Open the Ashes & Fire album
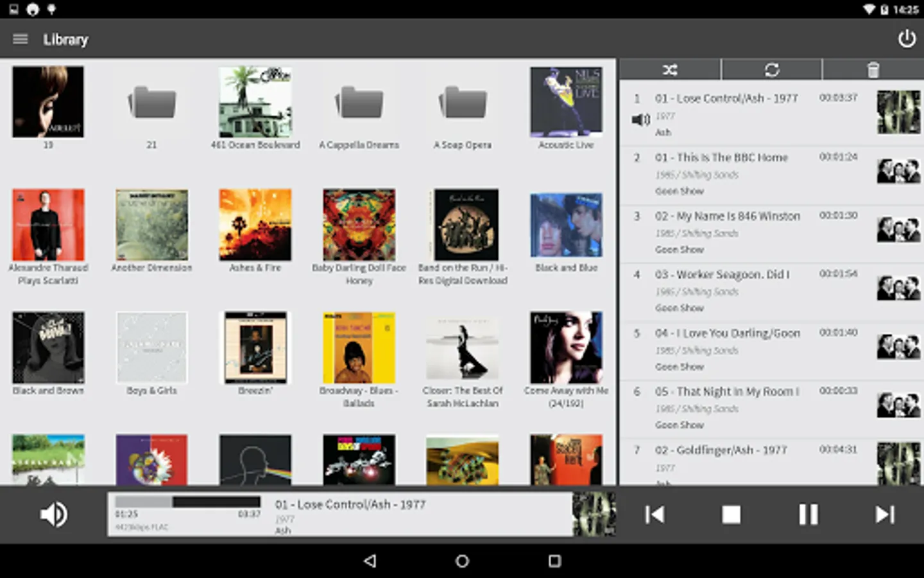Image resolution: width=924 pixels, height=578 pixels. pyautogui.click(x=255, y=225)
